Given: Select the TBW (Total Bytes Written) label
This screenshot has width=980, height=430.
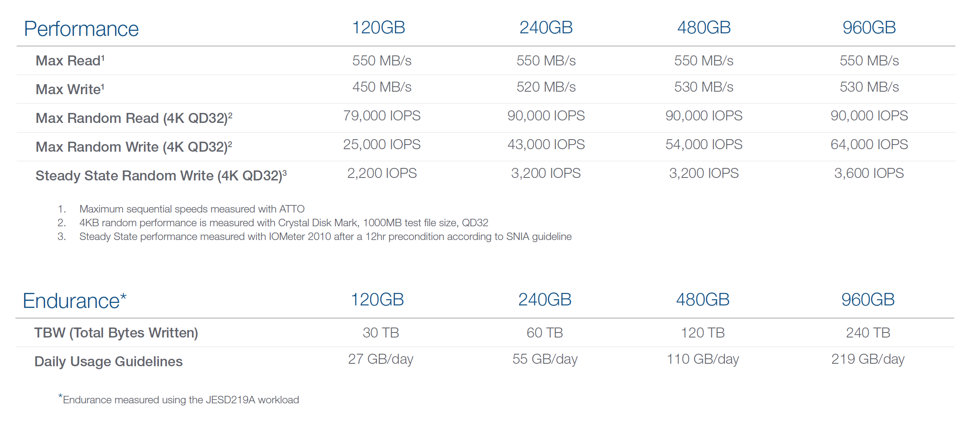Looking at the screenshot, I should [x=116, y=333].
